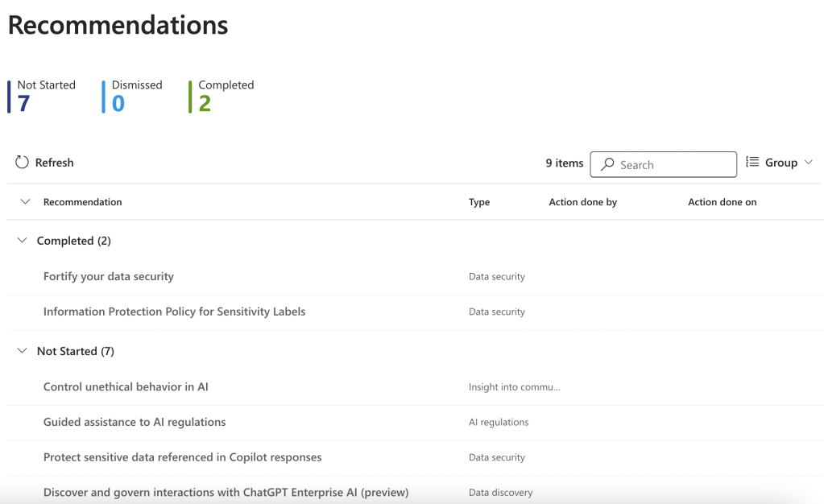Open Guided assistance to AI regulations

click(135, 422)
